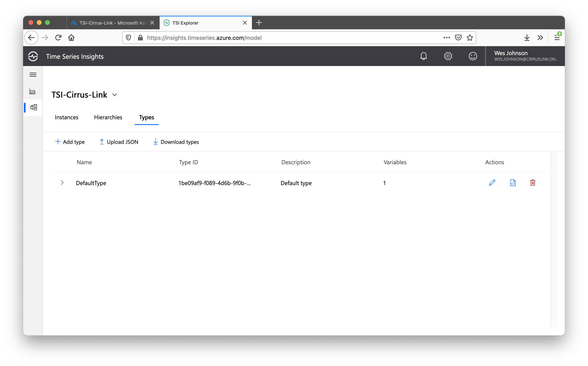Click the types list vertical scrollbar
Screen dimensions: 588x366
pyautogui.click(x=553, y=239)
